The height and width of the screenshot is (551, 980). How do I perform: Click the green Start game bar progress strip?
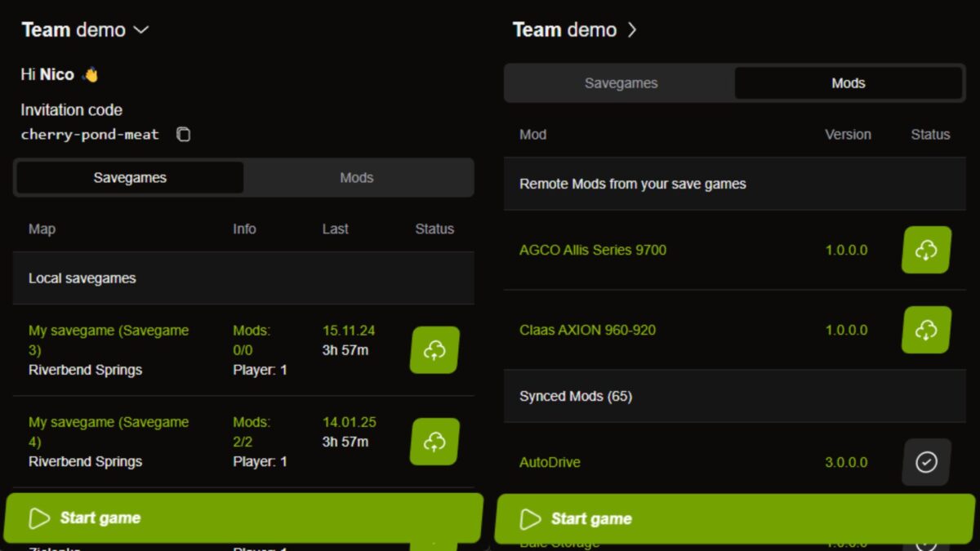[245, 518]
